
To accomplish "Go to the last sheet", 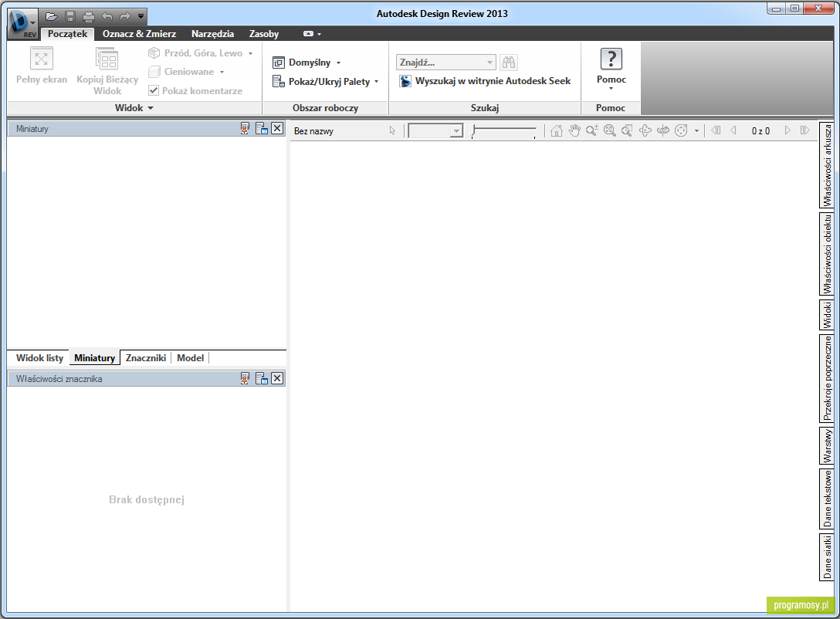I will tap(804, 130).
